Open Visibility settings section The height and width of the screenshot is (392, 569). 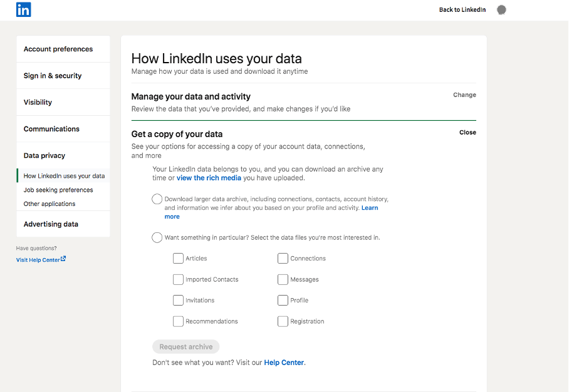pos(63,102)
